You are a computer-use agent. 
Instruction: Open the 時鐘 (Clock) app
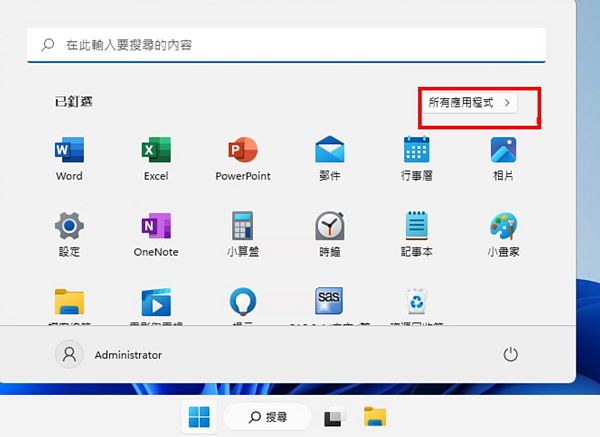click(x=329, y=226)
